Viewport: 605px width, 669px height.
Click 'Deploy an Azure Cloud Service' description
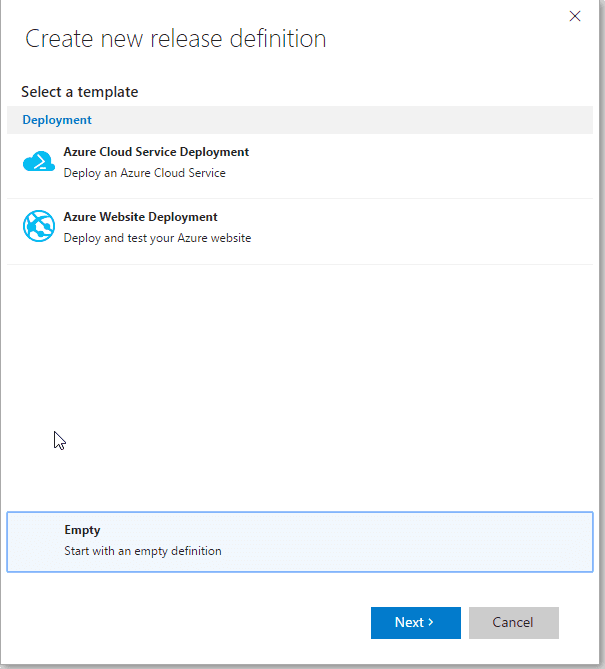pyautogui.click(x=145, y=173)
